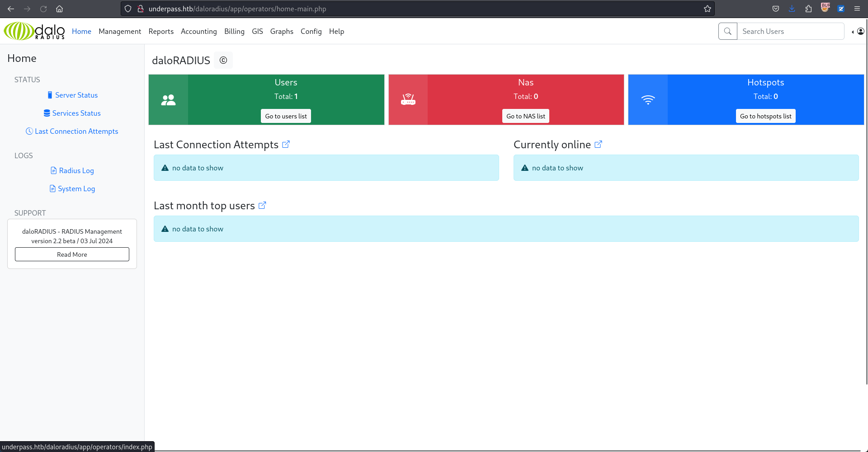Click the shield tracking protection icon
The width and height of the screenshot is (868, 452).
[128, 9]
